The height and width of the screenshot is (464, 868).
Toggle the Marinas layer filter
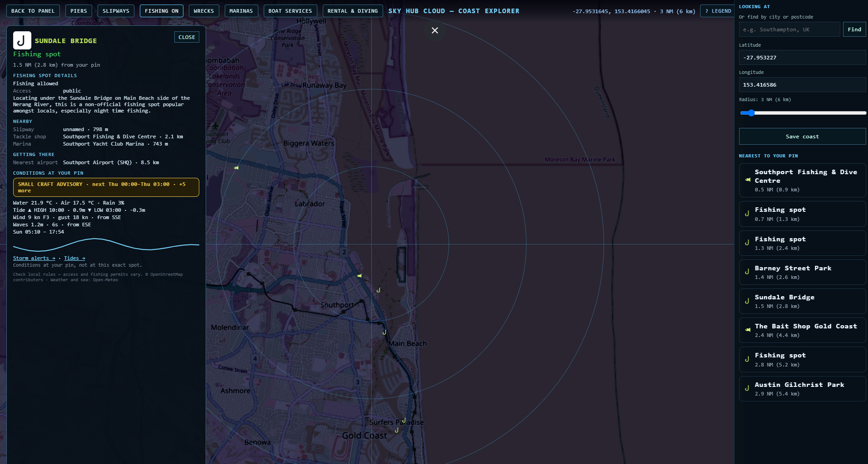tap(241, 11)
